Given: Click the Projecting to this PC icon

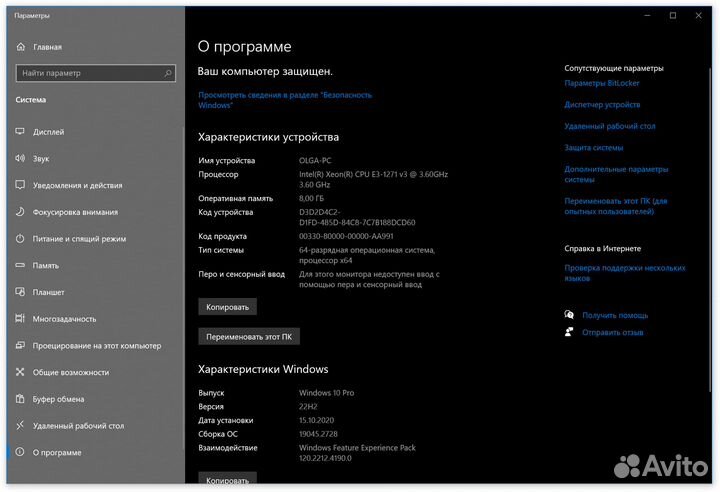Looking at the screenshot, I should pyautogui.click(x=20, y=345).
